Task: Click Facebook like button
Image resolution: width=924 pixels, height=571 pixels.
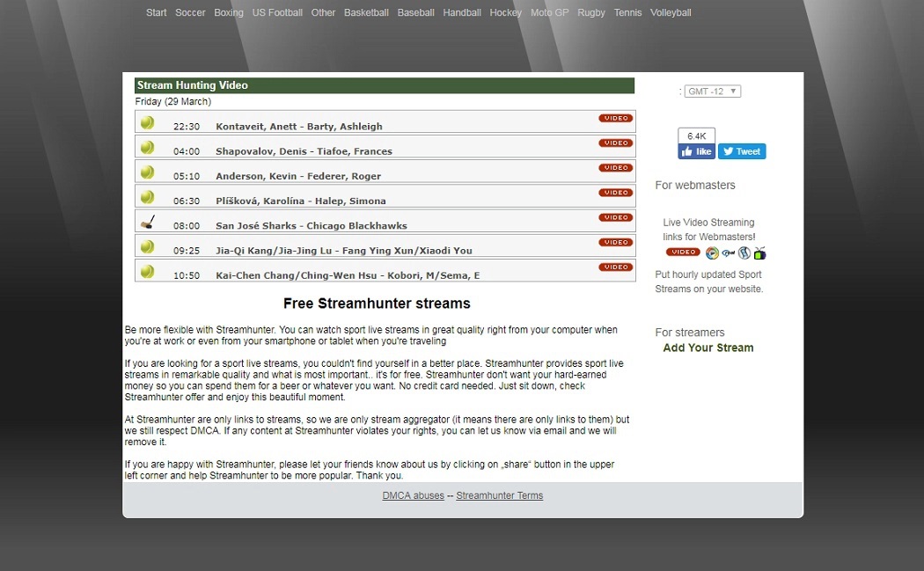Action: [x=697, y=151]
